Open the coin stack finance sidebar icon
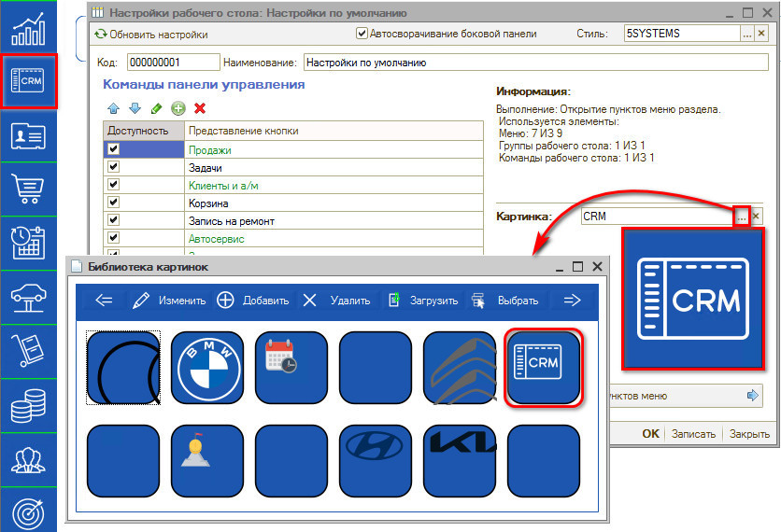Viewport: 781px width, 532px height. (x=29, y=406)
